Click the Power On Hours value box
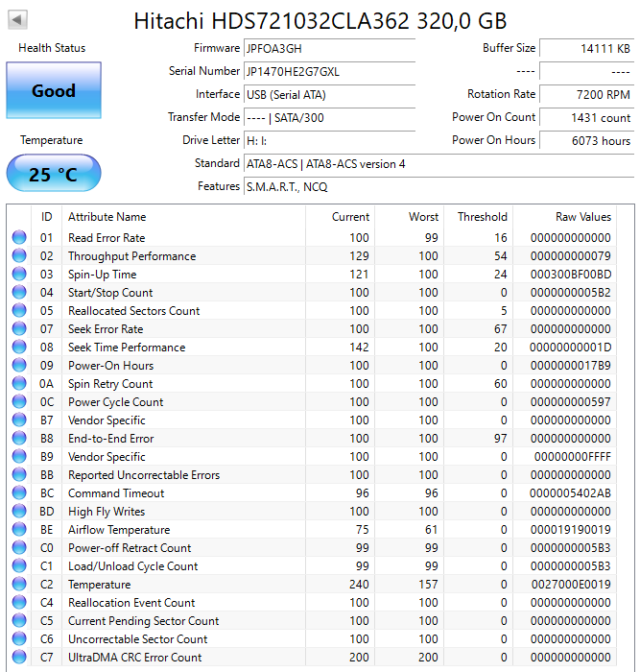 point(586,141)
